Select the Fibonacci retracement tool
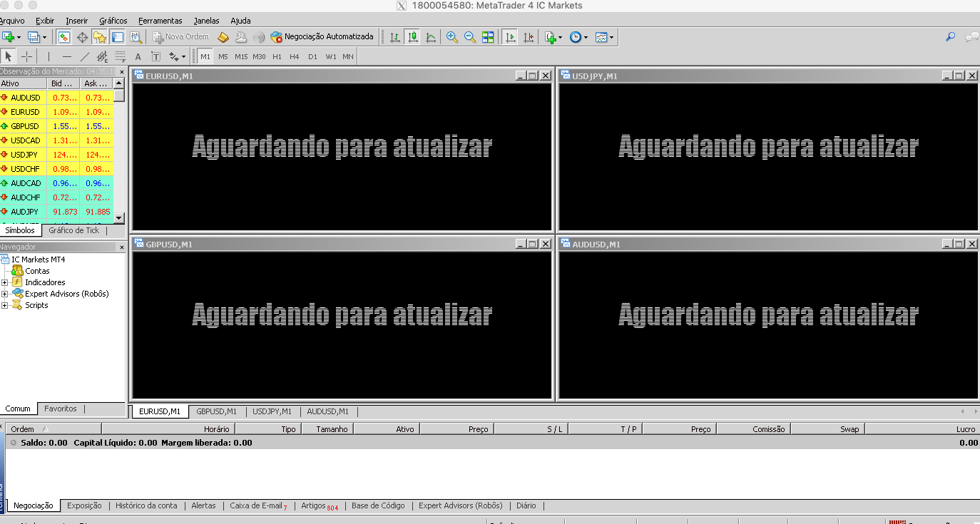This screenshot has width=980, height=524. pos(120,56)
